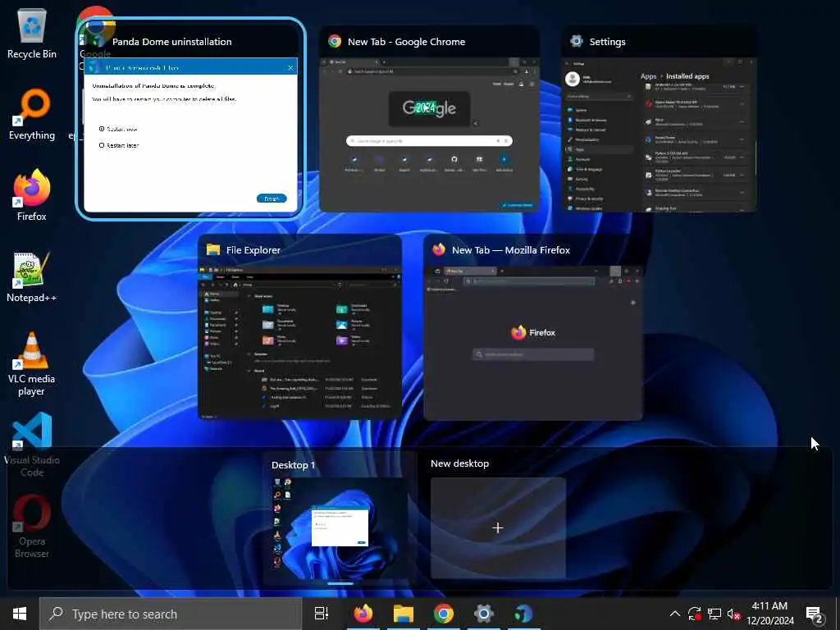Image resolution: width=840 pixels, height=630 pixels.
Task: Switch to the File Explorer window thumbnail
Action: (300, 326)
